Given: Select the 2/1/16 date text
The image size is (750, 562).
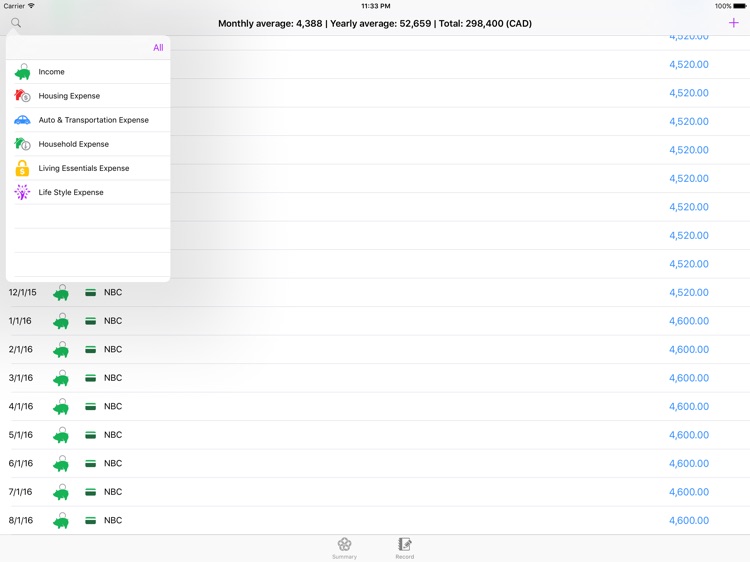Looking at the screenshot, I should point(21,349).
